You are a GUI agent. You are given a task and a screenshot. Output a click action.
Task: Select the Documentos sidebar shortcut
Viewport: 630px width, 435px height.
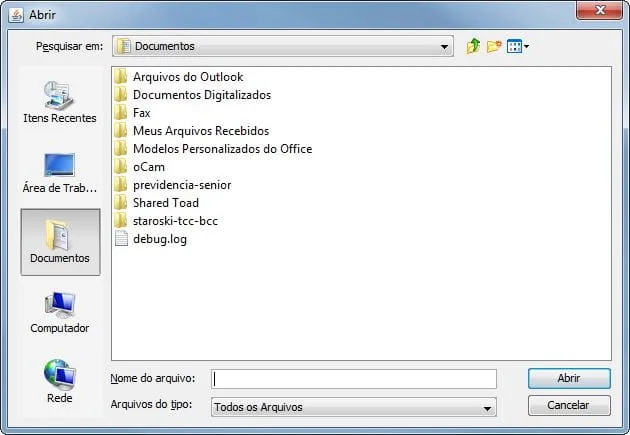[x=60, y=242]
